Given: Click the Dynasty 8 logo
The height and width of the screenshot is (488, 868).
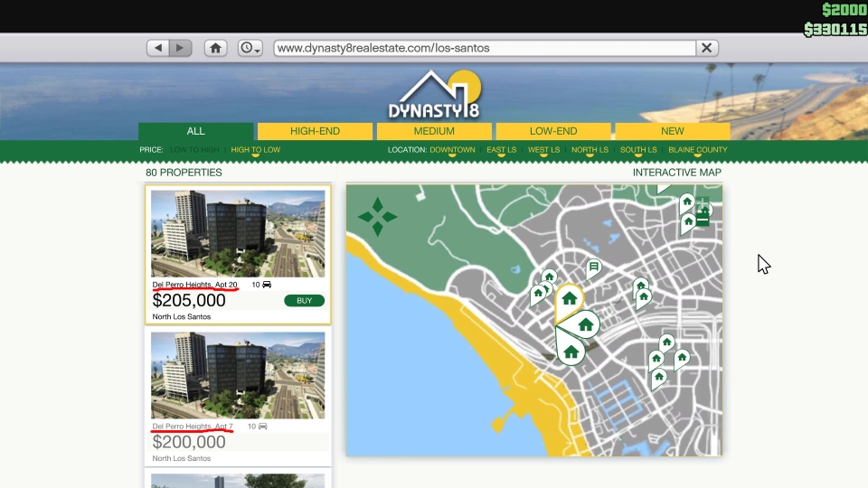Looking at the screenshot, I should click(x=434, y=98).
